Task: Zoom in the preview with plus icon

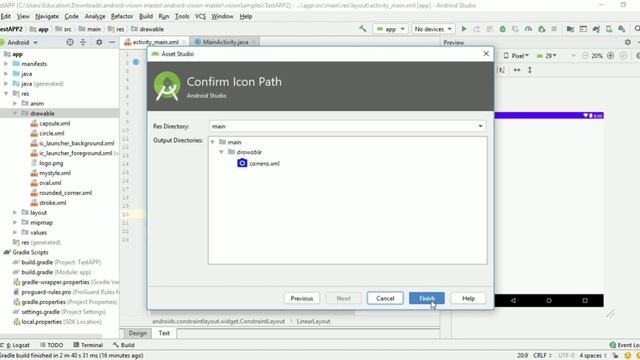Action: point(611,56)
